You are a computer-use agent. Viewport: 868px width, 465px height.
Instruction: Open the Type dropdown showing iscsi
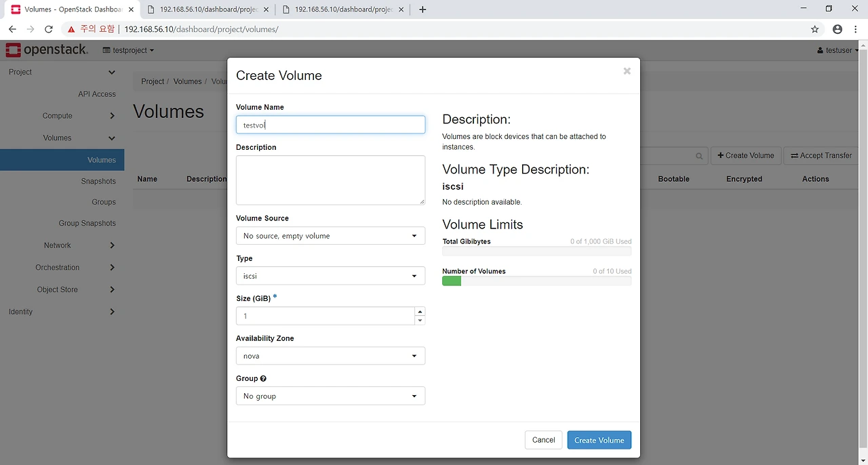330,276
